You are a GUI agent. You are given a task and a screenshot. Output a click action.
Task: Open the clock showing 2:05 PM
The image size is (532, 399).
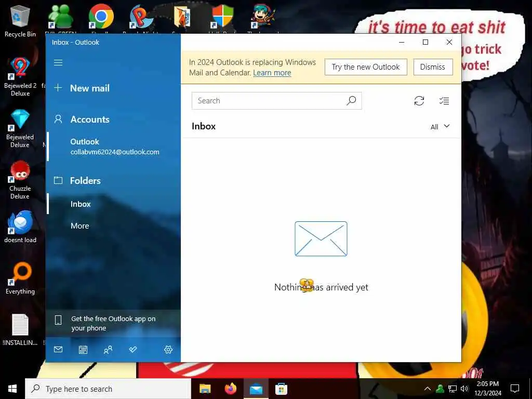[x=488, y=389]
